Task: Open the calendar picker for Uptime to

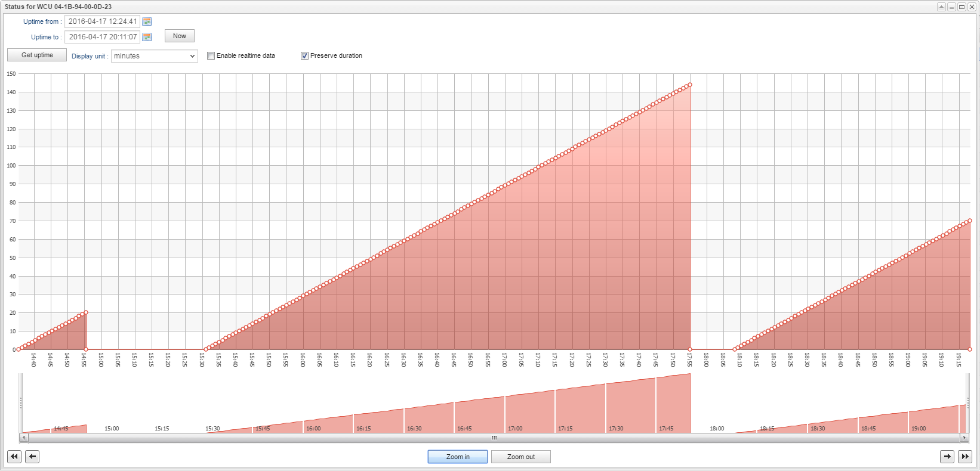Action: point(147,37)
